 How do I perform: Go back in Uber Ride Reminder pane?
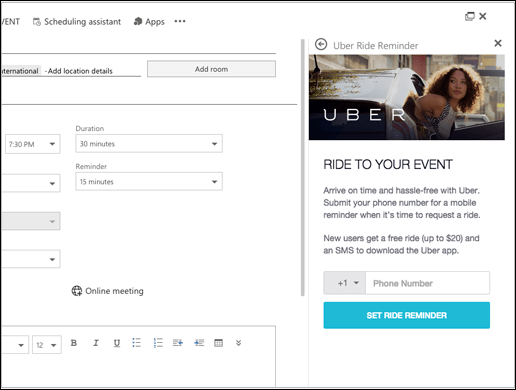[x=321, y=44]
